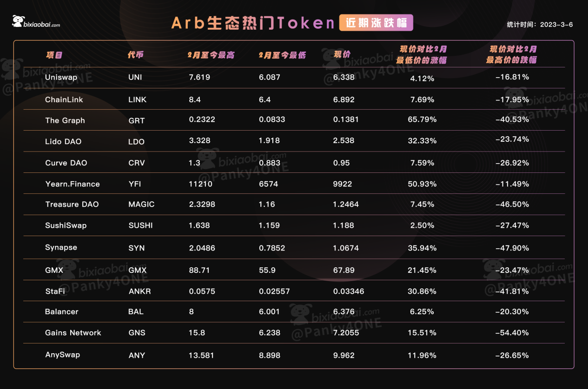588x389 pixels.
Task: Click the 2月至今最低 column header
Action: point(282,55)
